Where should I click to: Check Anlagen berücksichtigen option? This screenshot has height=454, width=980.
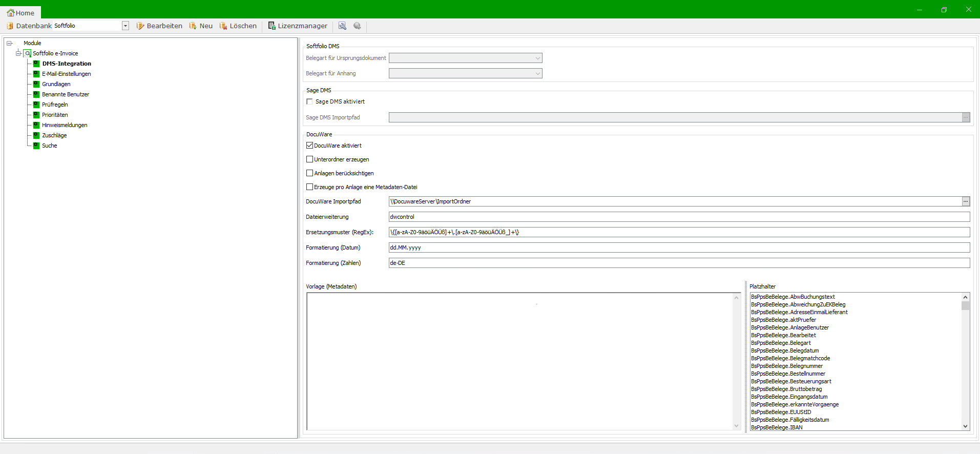point(309,173)
